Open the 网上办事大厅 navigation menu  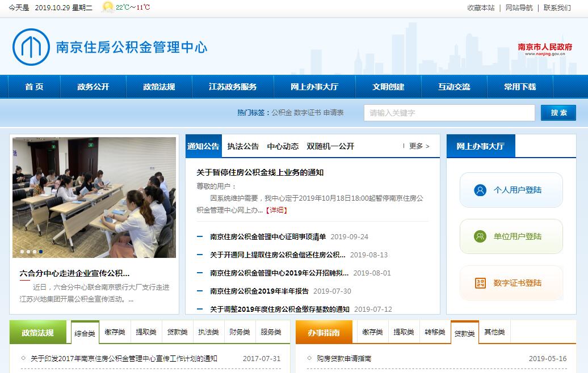tap(314, 87)
